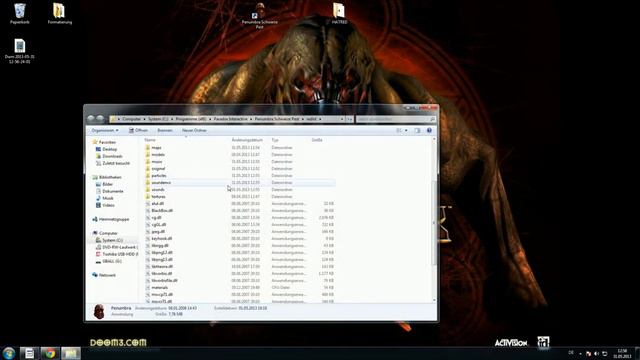Click the taskbar clock showing 12:58
This screenshot has width=640, height=360.
(622, 353)
